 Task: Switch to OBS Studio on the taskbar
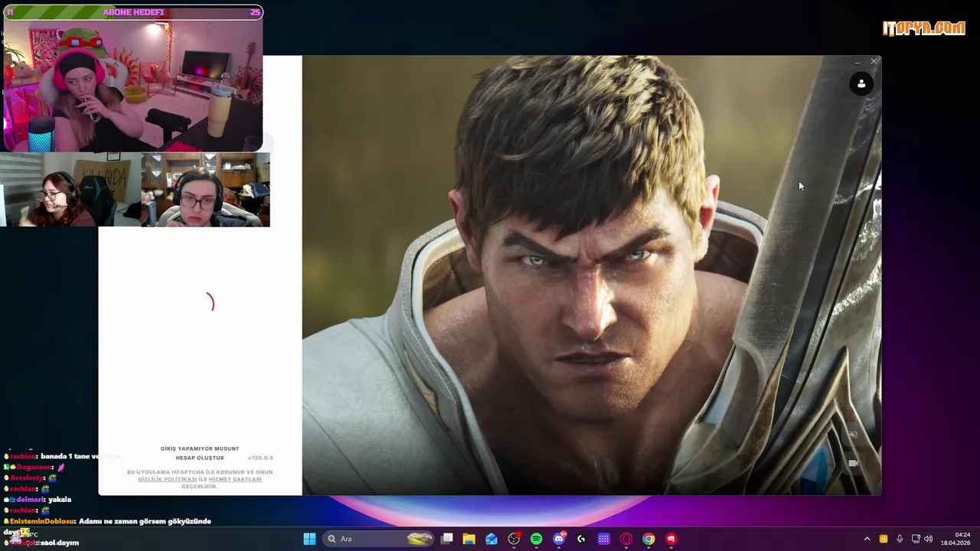pyautogui.click(x=514, y=539)
